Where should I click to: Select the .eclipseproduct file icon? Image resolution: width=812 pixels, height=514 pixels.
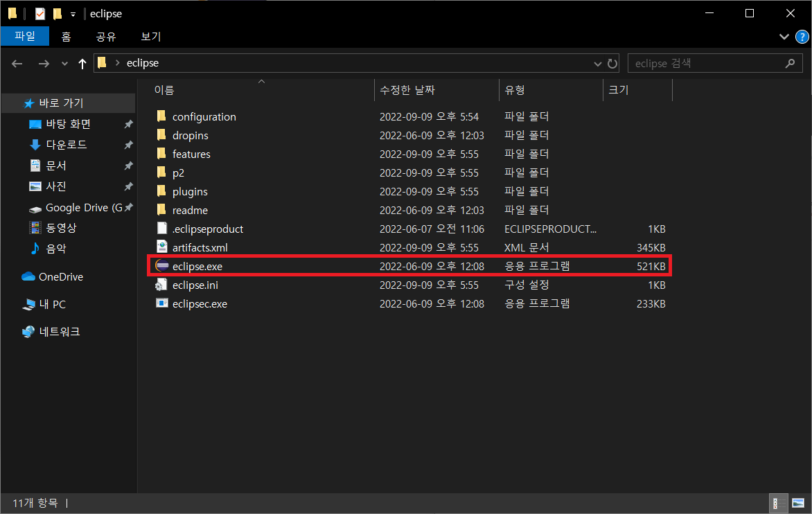point(162,229)
